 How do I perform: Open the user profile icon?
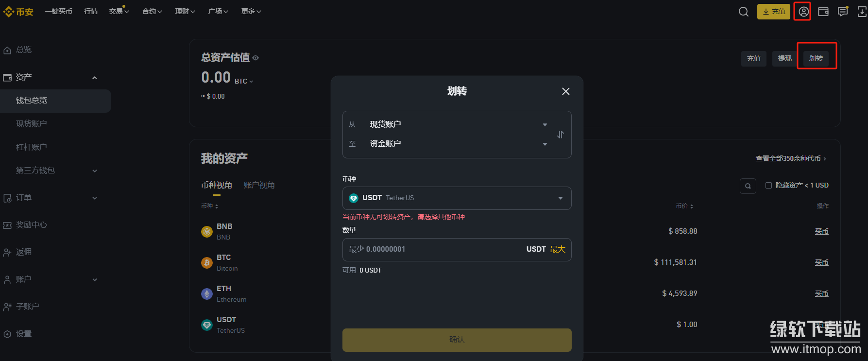click(804, 12)
